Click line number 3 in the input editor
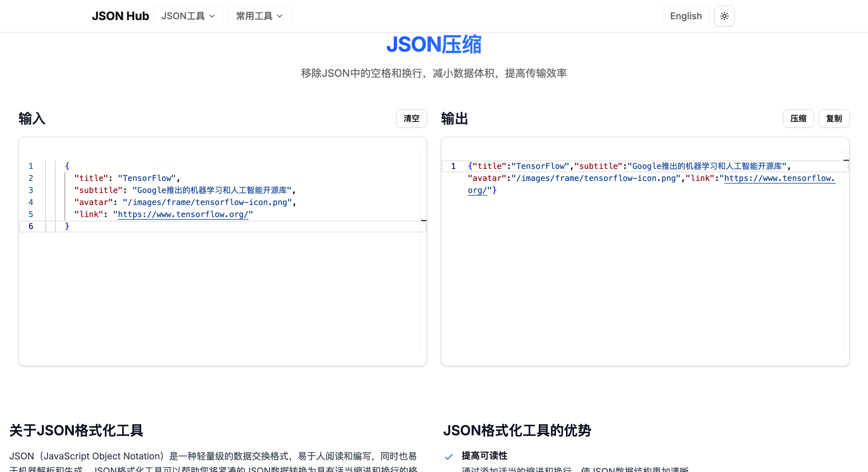This screenshot has width=868, height=472. [31, 190]
